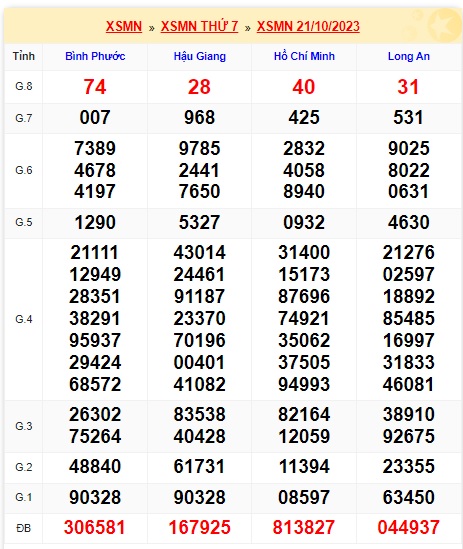This screenshot has height=549, width=463.
Task: Select G.3 number 26302
Action: coord(95,415)
